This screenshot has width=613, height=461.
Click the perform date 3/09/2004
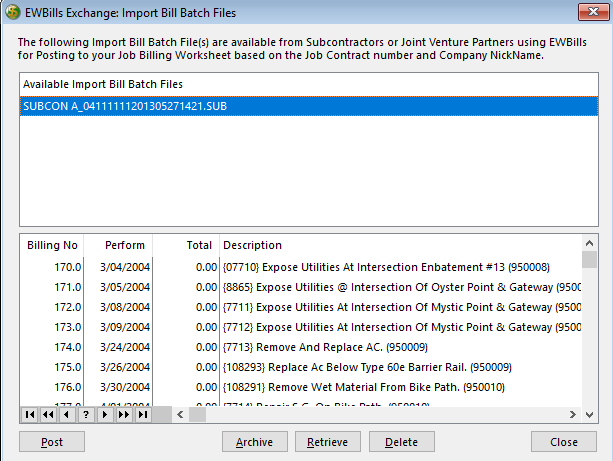[x=125, y=327]
